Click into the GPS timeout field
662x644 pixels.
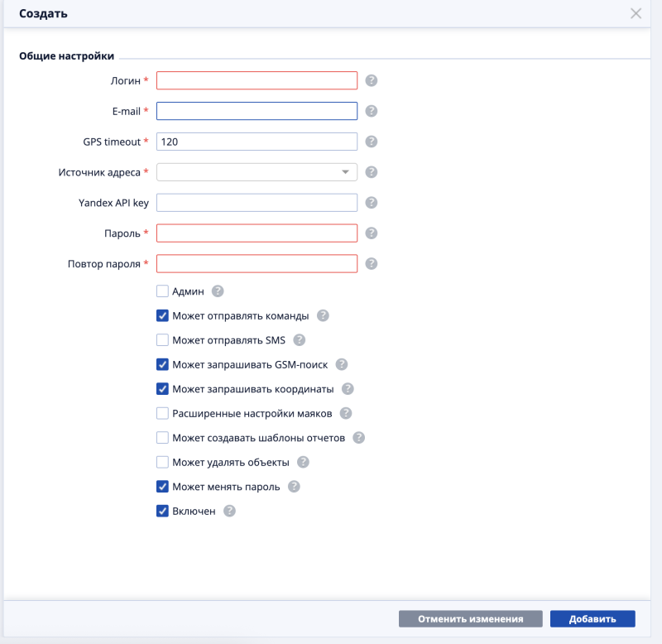257,142
